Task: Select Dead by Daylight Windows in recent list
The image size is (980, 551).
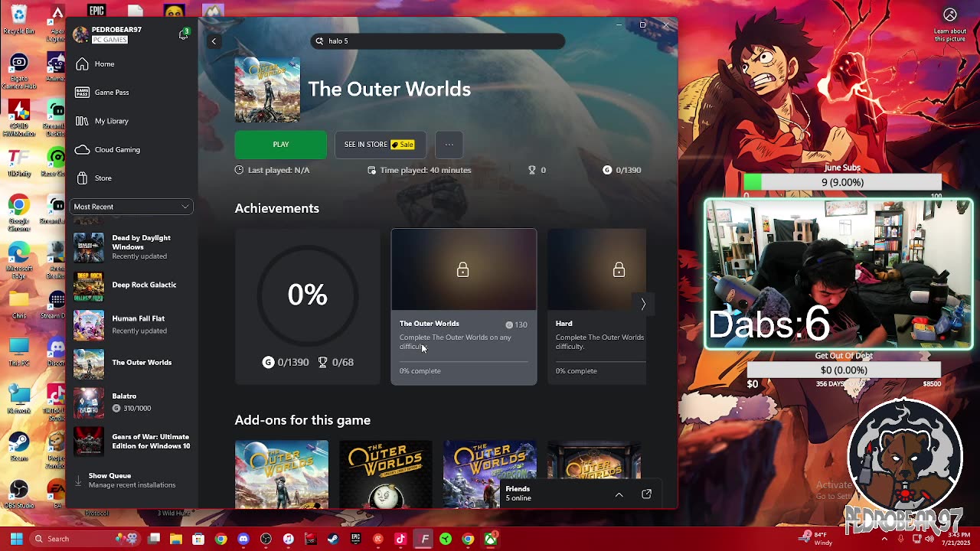Action: [131, 247]
